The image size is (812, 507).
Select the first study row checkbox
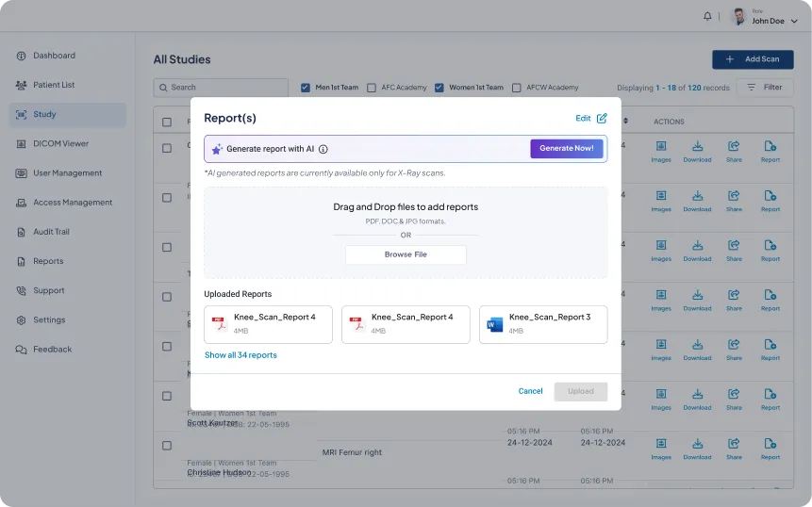pos(167,148)
